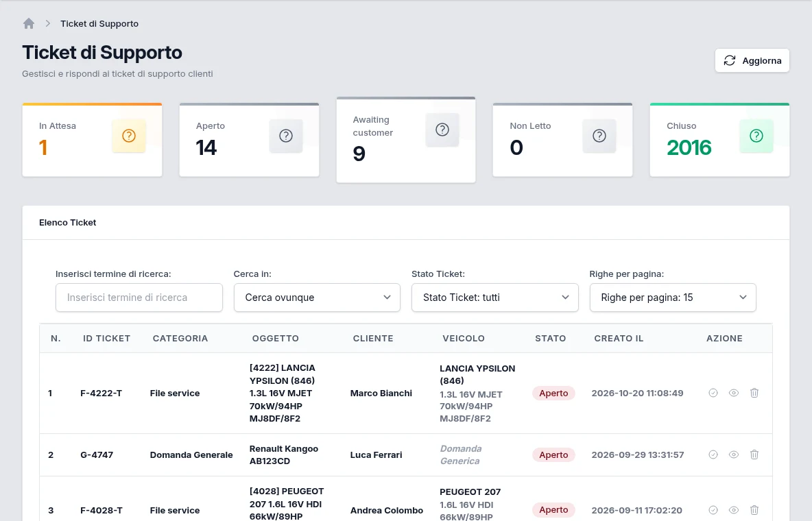Select the In Attesa stat card
Image resolution: width=812 pixels, height=521 pixels.
(x=92, y=140)
